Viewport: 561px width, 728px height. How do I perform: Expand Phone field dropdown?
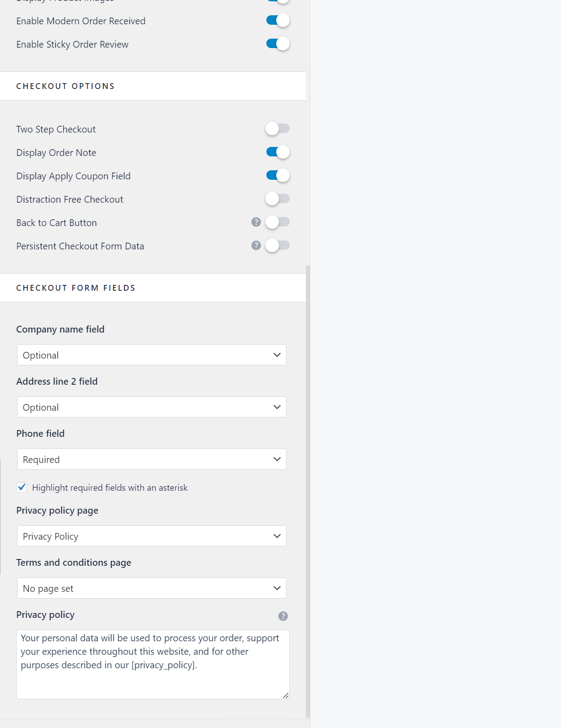tap(152, 459)
